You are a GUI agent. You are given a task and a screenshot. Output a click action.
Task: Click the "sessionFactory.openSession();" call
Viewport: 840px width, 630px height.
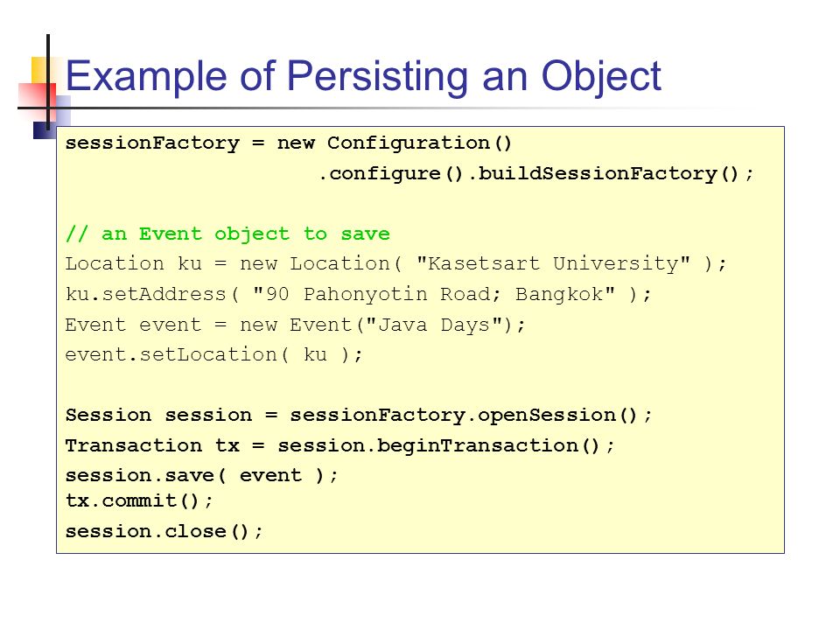(x=471, y=415)
